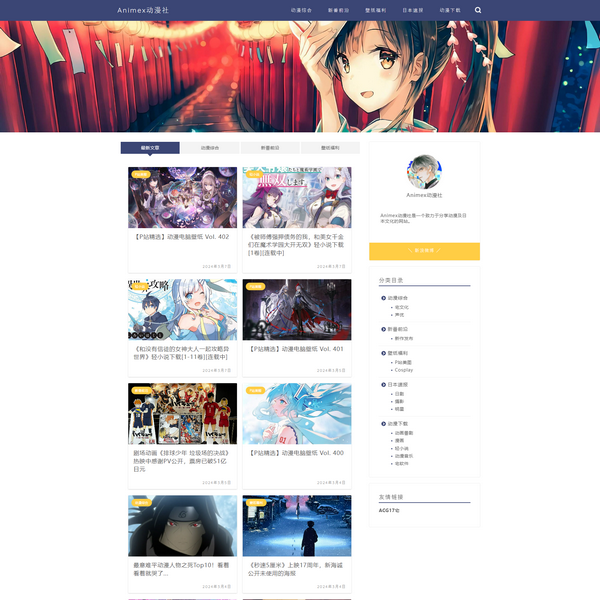This screenshot has height=600, width=600.
Task: Open the Hatsune Miku Vol. 400 thumbnail
Action: click(x=296, y=413)
